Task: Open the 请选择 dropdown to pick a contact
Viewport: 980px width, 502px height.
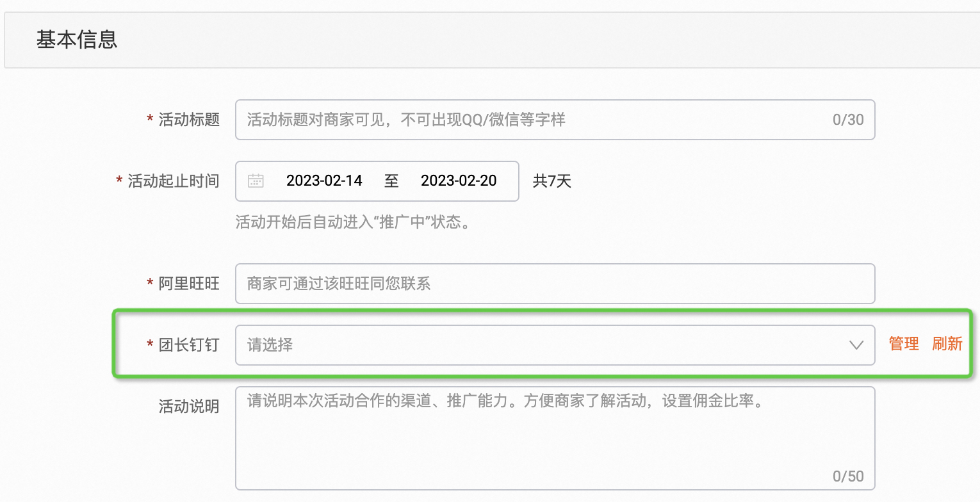Action: (x=448, y=345)
